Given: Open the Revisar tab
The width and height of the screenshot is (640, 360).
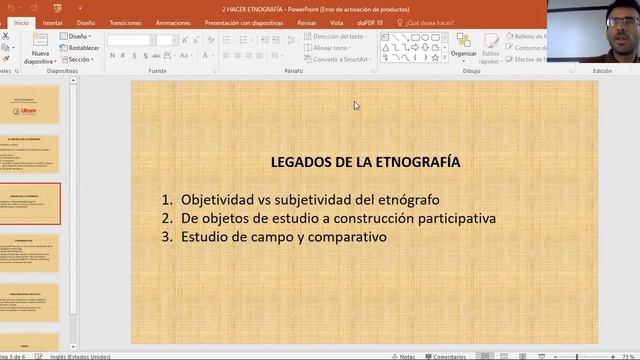Looking at the screenshot, I should point(307,23).
